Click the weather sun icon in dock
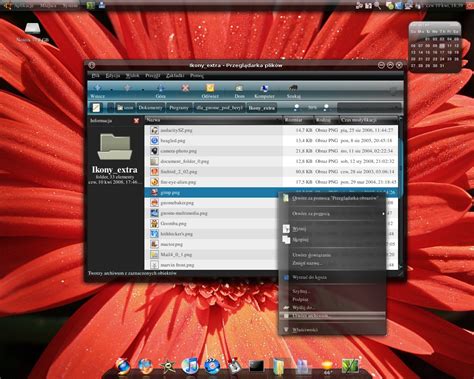The image size is (474, 379). (327, 367)
